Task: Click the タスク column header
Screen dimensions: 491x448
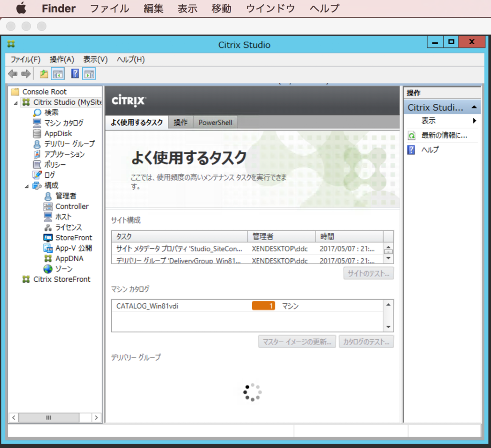Action: (x=180, y=237)
